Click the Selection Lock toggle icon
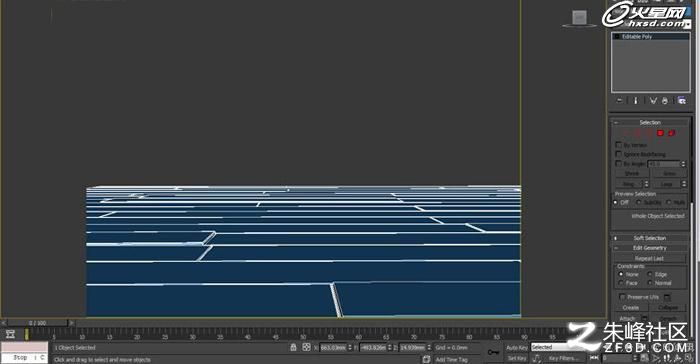Viewport: 700px width, 364px height. (293, 347)
